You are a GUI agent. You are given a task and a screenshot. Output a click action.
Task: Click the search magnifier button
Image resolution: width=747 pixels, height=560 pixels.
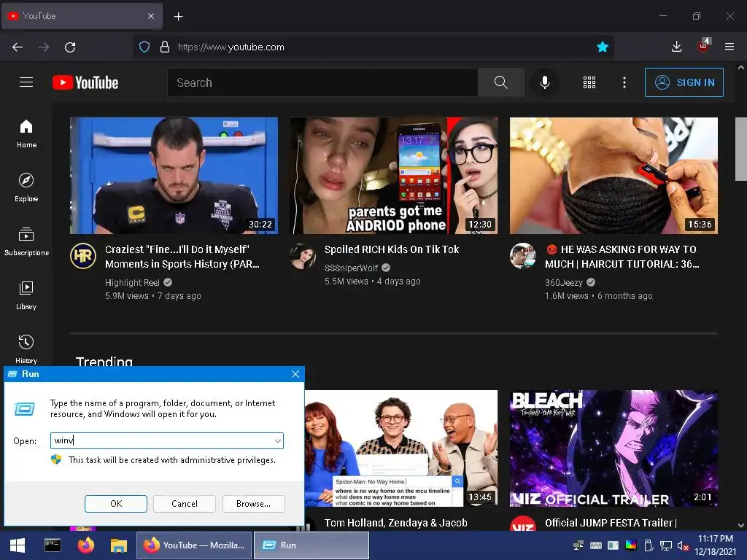coord(500,82)
